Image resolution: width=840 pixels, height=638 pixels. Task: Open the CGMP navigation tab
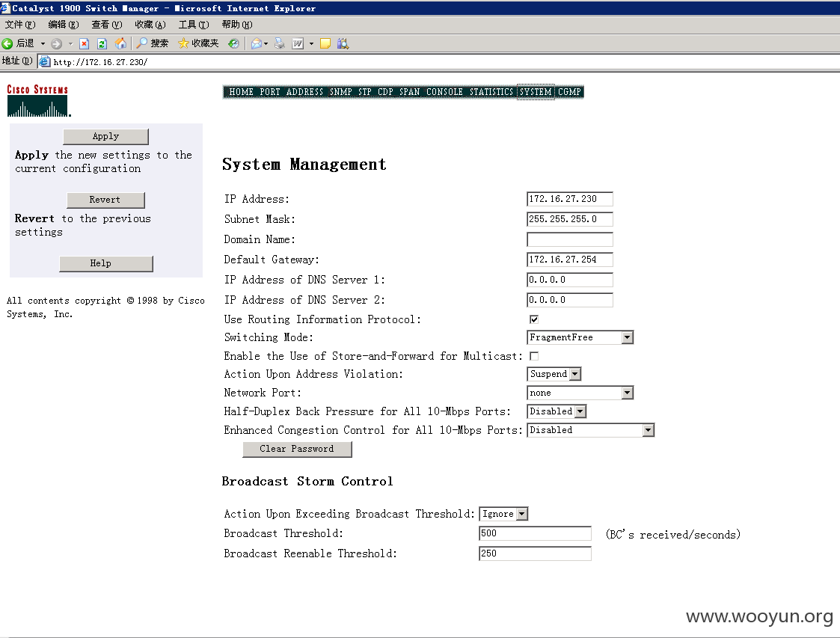(x=569, y=92)
